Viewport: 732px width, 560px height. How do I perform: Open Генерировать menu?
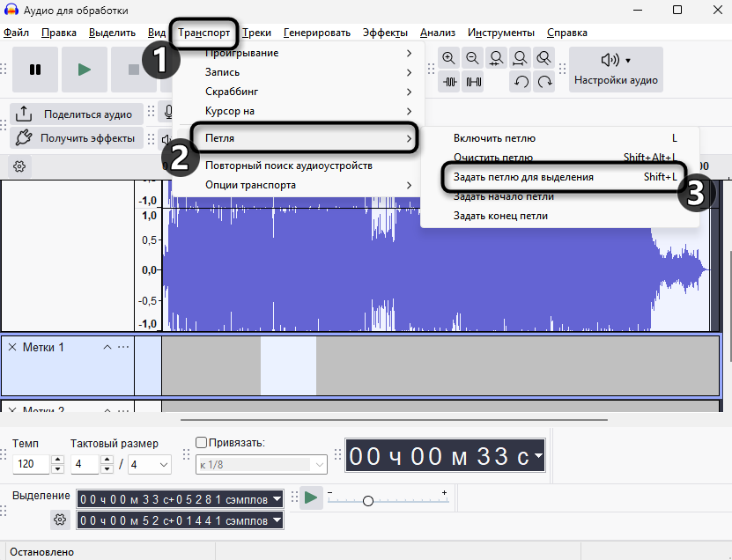[317, 33]
